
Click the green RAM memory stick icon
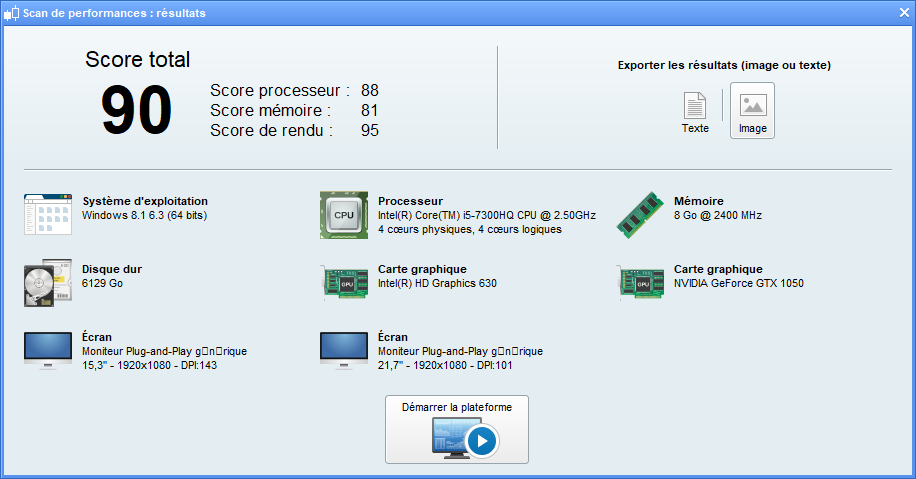coord(640,215)
